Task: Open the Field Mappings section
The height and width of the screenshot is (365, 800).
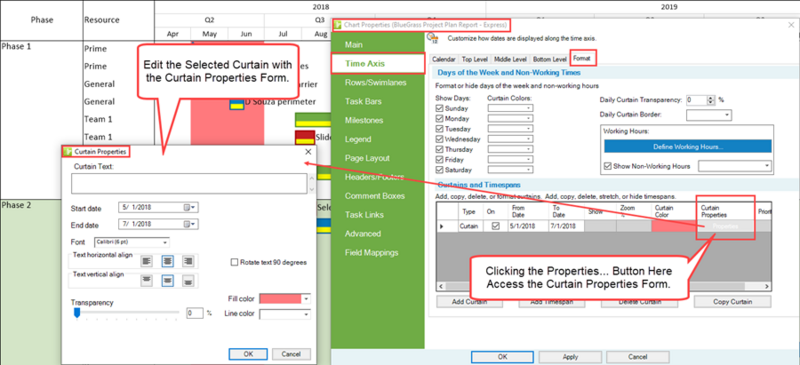Action: pyautogui.click(x=371, y=252)
